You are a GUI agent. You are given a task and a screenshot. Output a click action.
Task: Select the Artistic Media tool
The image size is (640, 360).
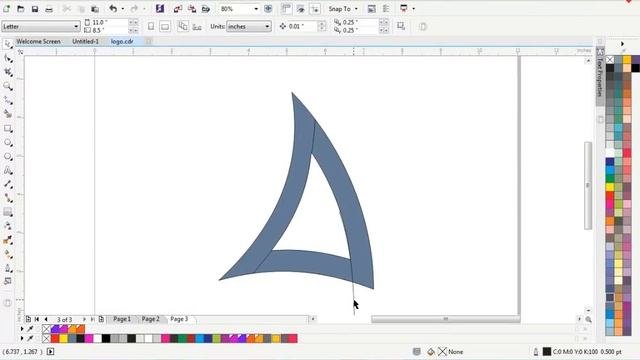pos(8,114)
